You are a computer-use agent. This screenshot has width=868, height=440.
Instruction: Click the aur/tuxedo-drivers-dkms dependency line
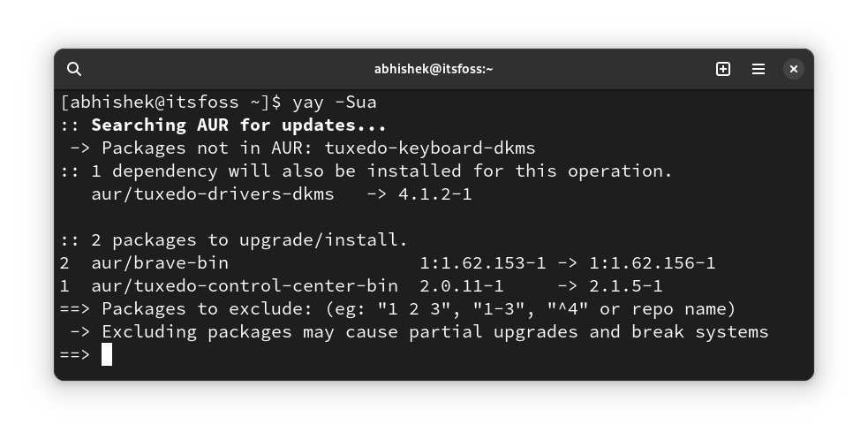coord(282,194)
